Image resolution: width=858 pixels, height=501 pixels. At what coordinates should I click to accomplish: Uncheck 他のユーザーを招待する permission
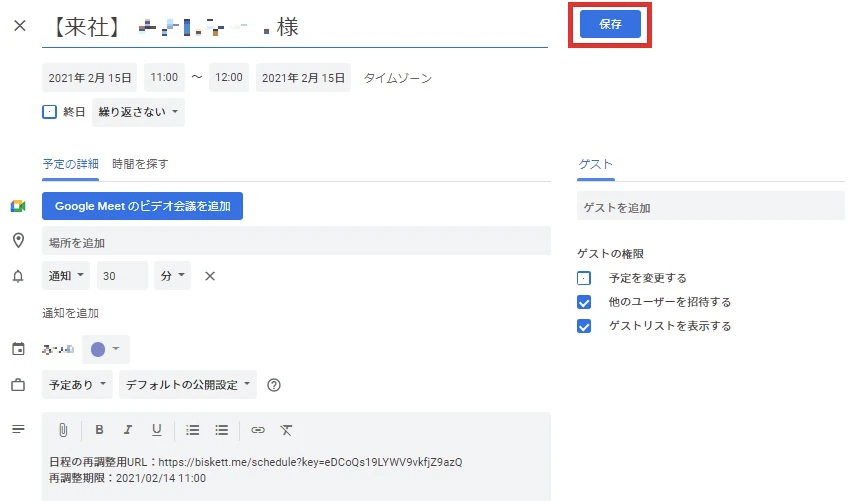[584, 302]
